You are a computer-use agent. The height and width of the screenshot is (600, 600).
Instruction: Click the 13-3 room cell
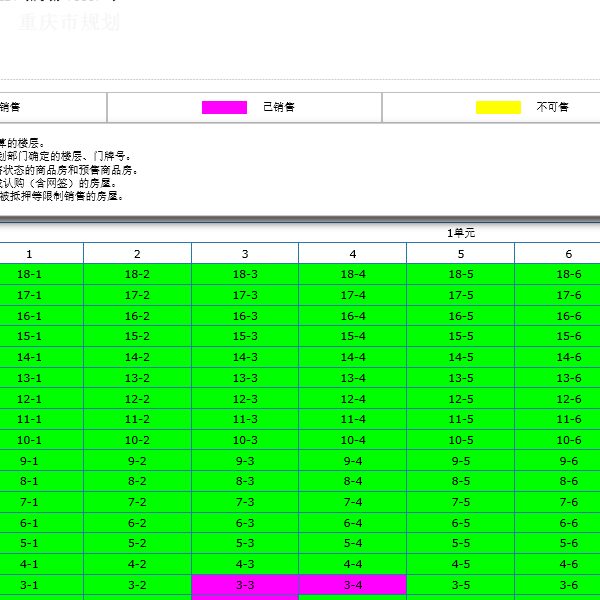[245, 378]
